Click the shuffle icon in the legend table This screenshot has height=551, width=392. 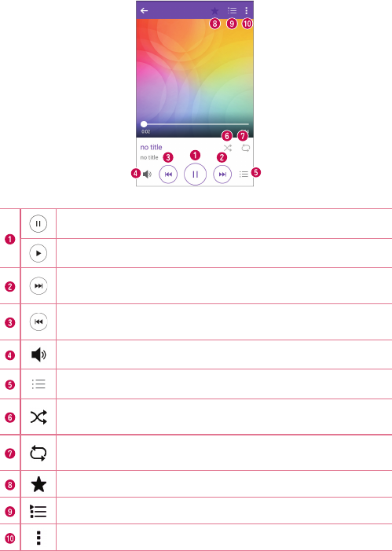[x=38, y=417]
